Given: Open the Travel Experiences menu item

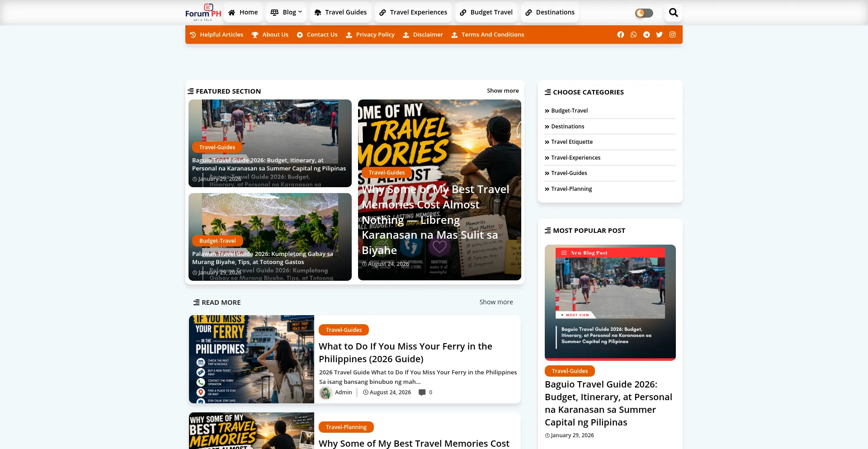Looking at the screenshot, I should click(413, 13).
